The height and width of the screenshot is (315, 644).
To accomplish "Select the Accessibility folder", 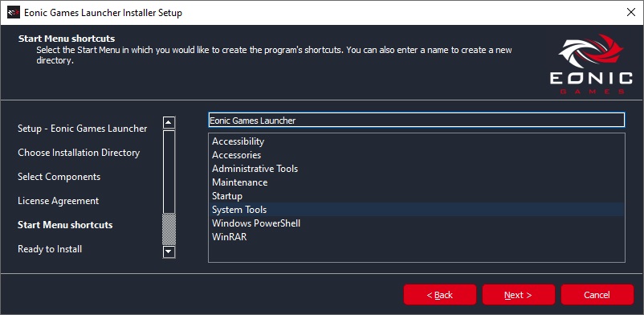I will pos(417,141).
